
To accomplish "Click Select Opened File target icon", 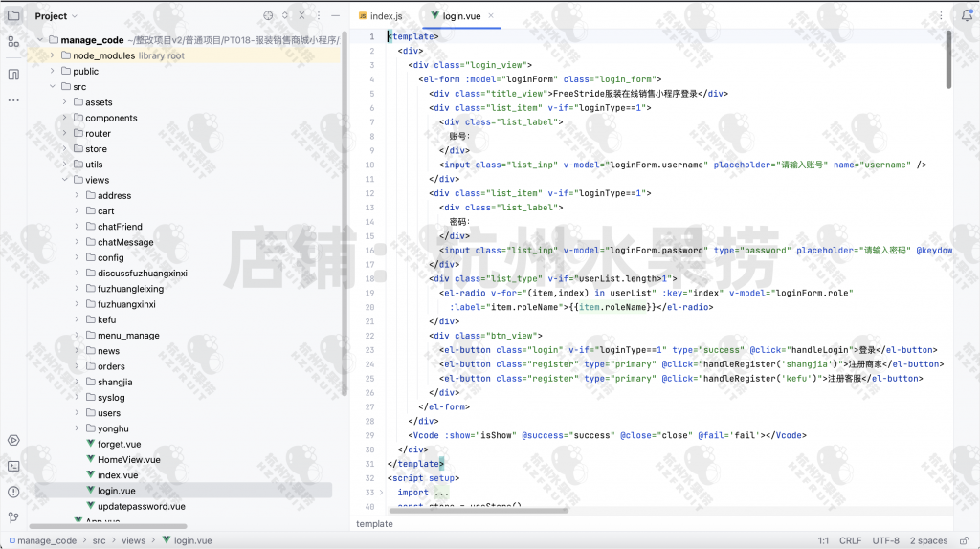I will point(268,16).
